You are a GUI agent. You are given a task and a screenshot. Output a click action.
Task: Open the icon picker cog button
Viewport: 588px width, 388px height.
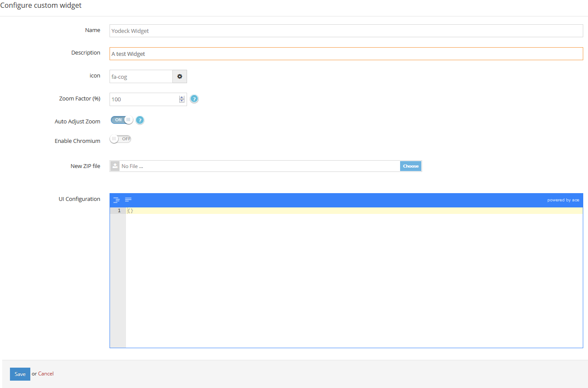(x=180, y=77)
